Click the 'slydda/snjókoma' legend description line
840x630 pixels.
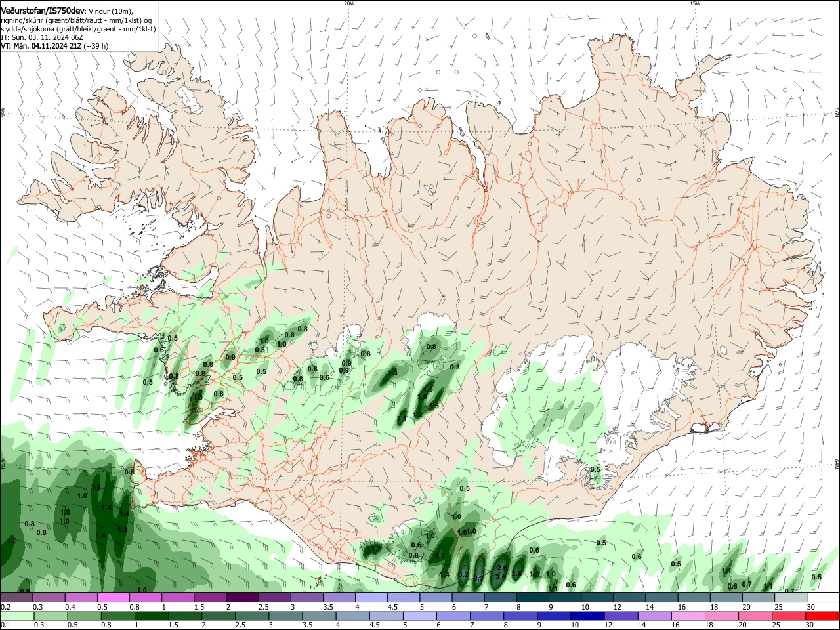[78, 29]
